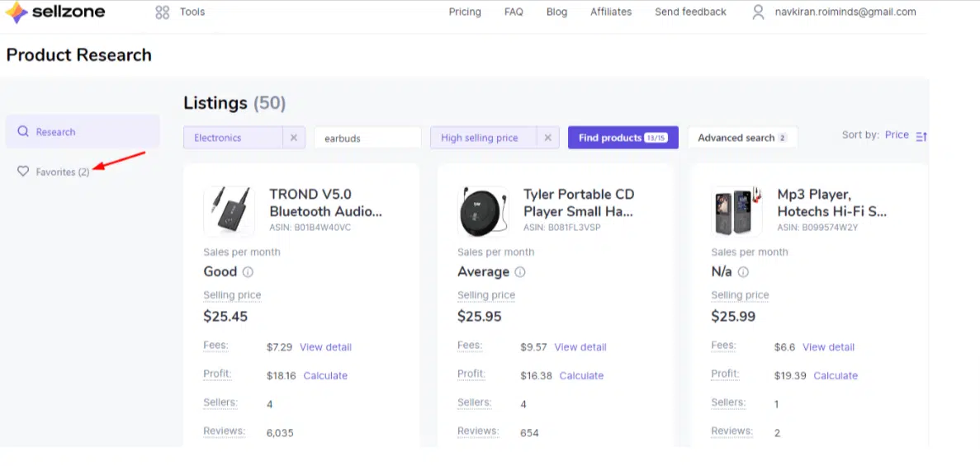Toggle the sort order icon beside Price
The image size is (980, 466).
click(921, 135)
